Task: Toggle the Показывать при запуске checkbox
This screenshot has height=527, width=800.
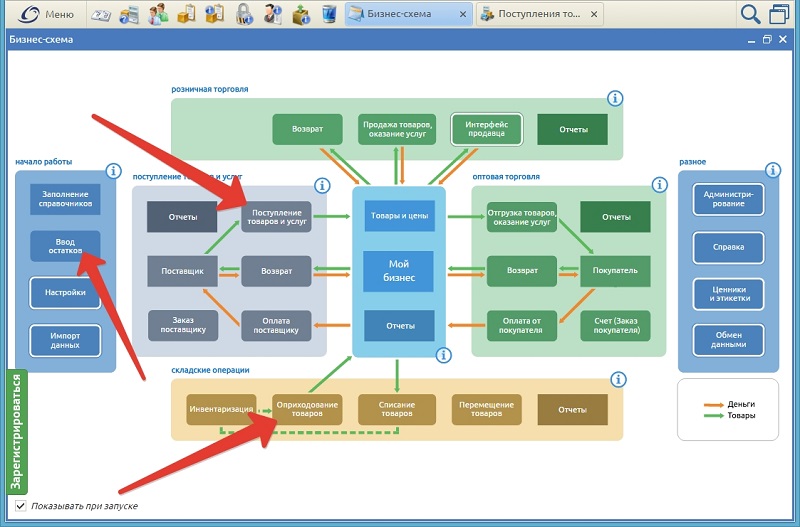Action: tap(21, 507)
